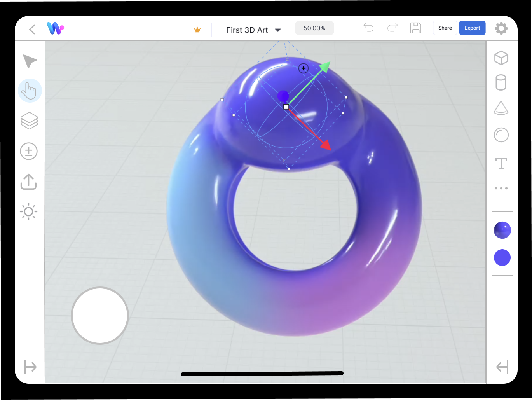The width and height of the screenshot is (532, 400).
Task: Insert a sphere shape
Action: pos(501,134)
